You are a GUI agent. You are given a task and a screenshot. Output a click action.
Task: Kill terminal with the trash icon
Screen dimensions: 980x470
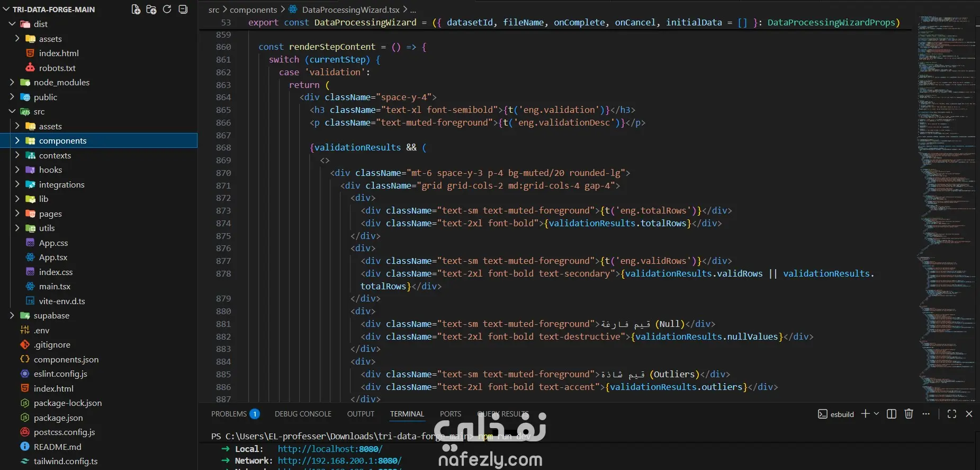coord(909,414)
